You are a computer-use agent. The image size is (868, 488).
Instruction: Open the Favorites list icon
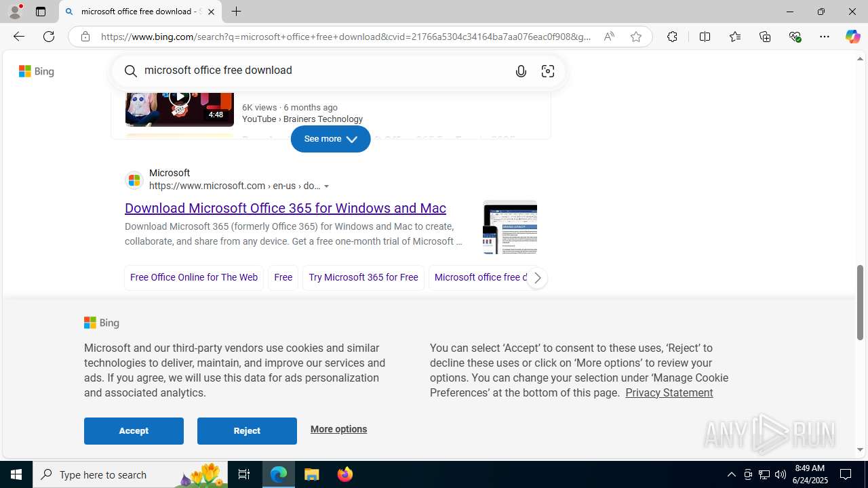(734, 37)
